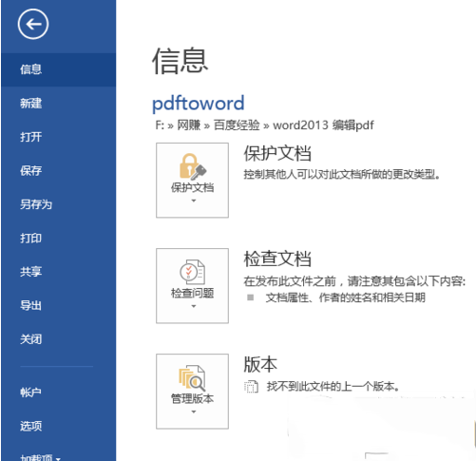Expand the 保护文档 dropdown arrow
476x461 pixels.
click(194, 201)
